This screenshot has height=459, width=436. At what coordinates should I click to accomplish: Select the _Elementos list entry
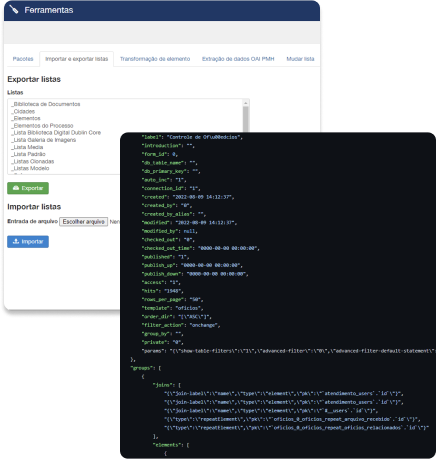click(26, 118)
